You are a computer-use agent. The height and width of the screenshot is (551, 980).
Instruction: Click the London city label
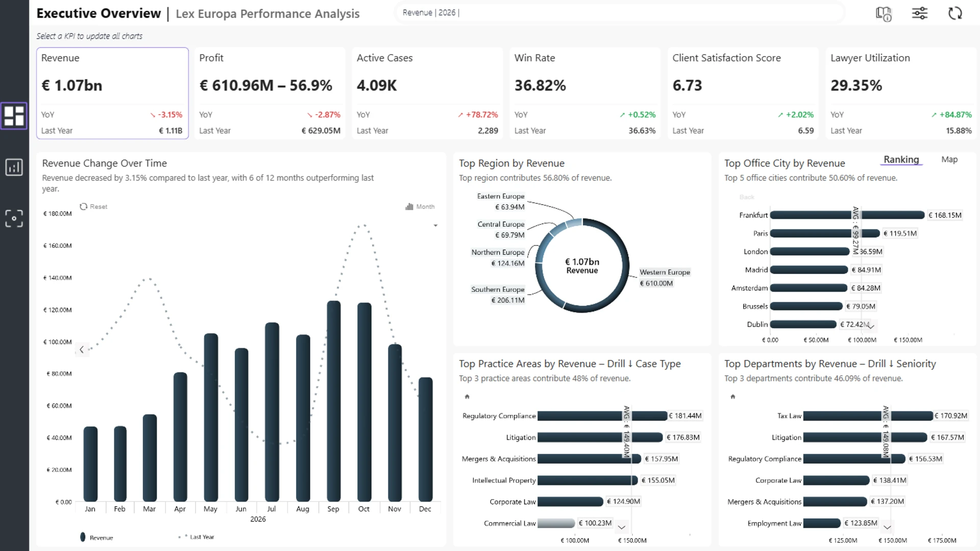point(755,252)
